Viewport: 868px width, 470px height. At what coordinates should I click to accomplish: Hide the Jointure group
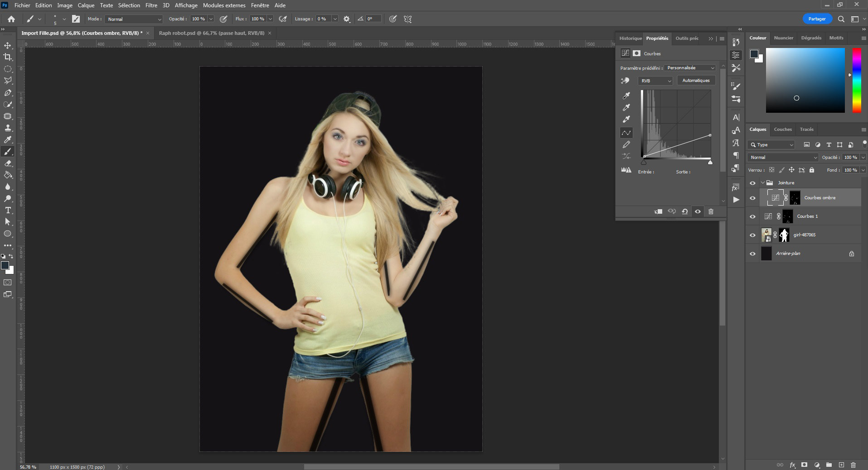[753, 183]
